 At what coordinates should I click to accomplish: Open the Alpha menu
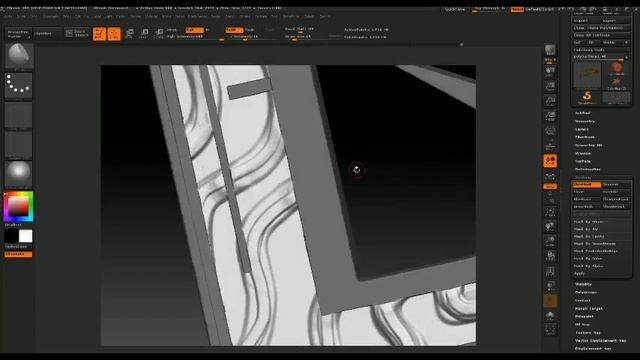click(8, 16)
